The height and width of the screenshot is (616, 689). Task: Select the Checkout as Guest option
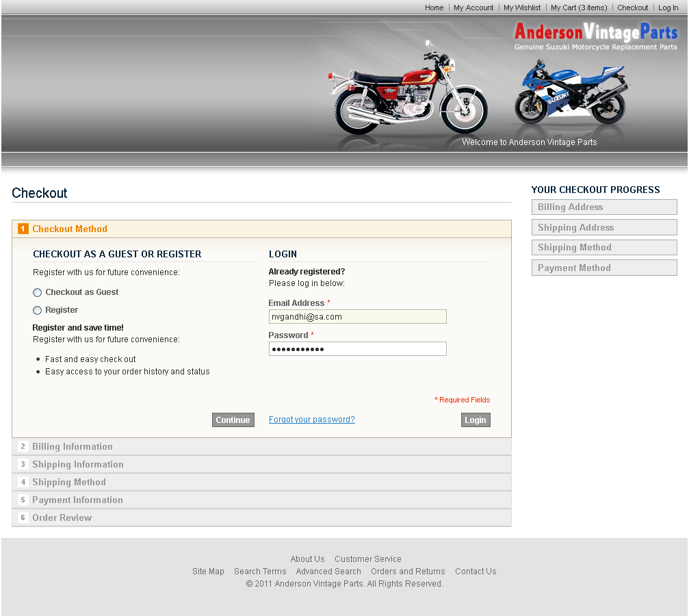click(38, 292)
